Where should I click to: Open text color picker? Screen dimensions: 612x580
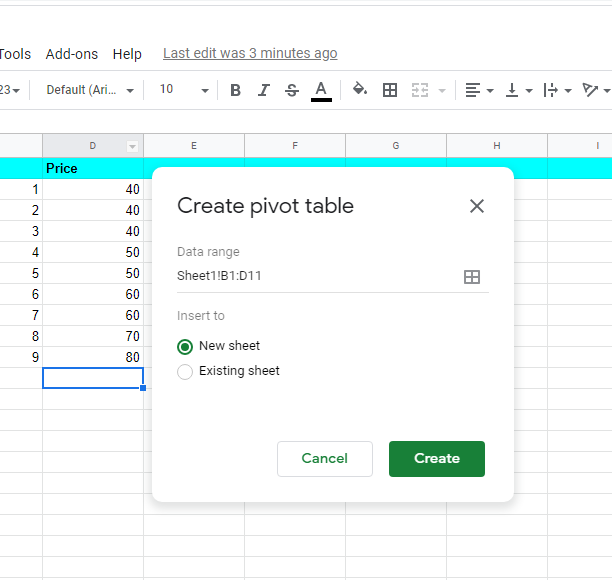[321, 91]
